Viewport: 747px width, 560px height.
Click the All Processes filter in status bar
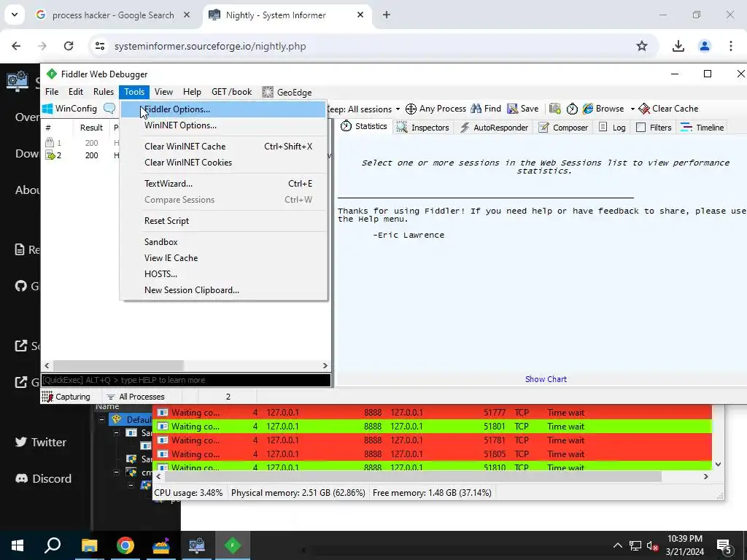pyautogui.click(x=136, y=397)
